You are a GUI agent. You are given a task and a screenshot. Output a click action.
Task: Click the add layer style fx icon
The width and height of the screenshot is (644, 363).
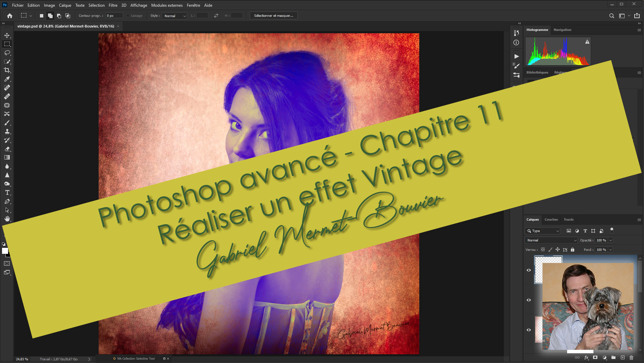click(x=586, y=358)
